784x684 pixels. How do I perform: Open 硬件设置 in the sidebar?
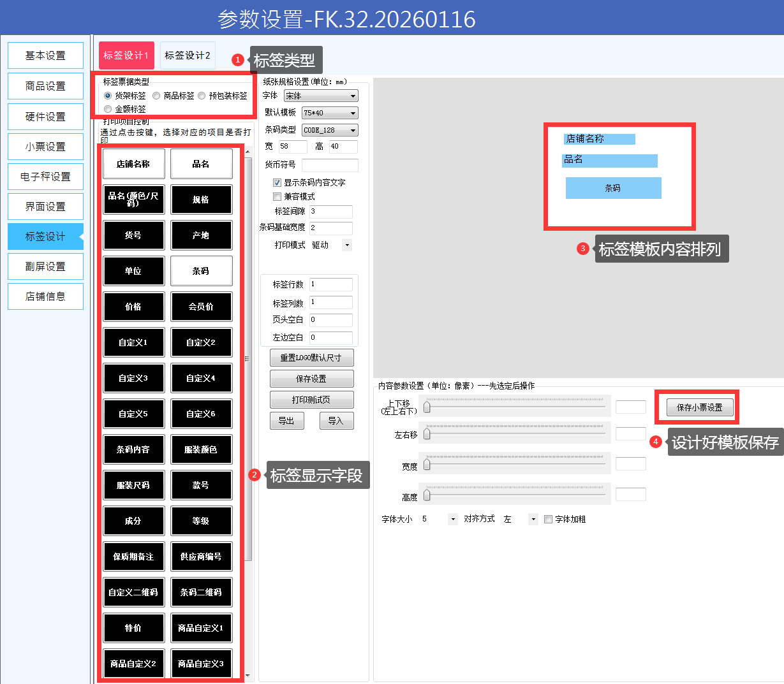coord(45,117)
